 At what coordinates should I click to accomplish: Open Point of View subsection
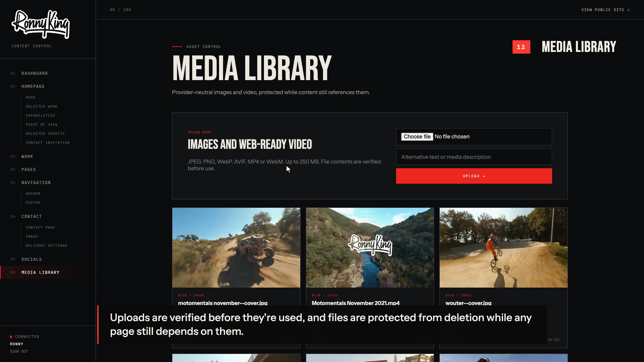click(42, 125)
